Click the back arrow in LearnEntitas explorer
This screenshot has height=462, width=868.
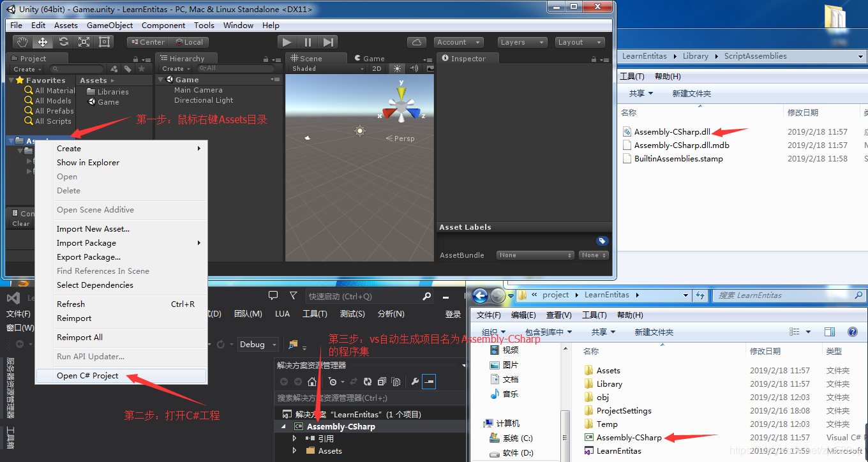coord(481,295)
